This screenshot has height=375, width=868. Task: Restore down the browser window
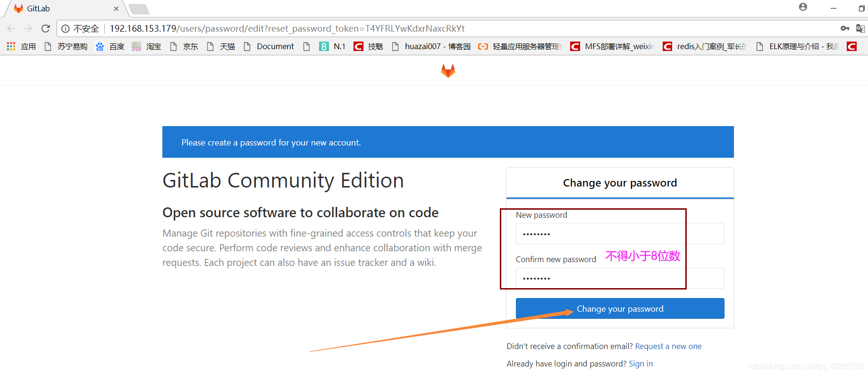[861, 8]
